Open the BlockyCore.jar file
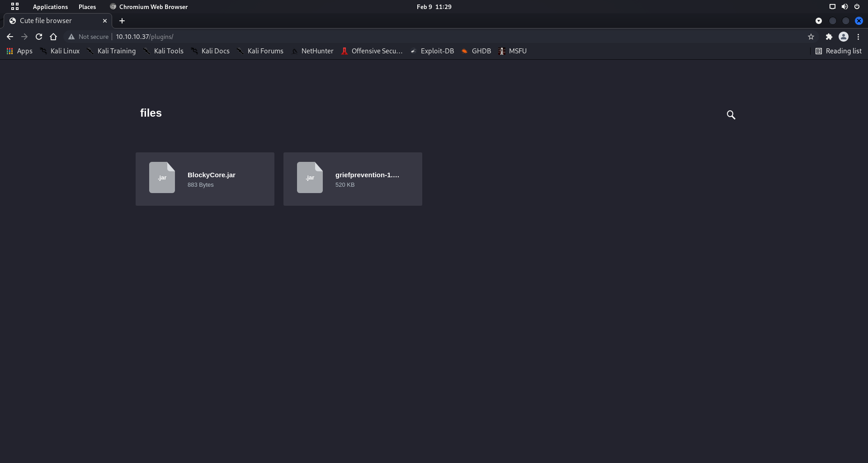 click(205, 179)
